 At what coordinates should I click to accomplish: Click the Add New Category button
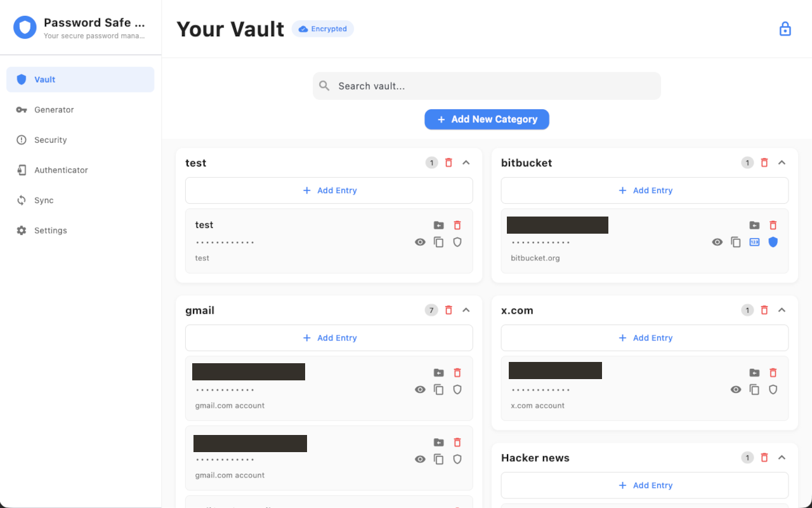click(x=487, y=119)
